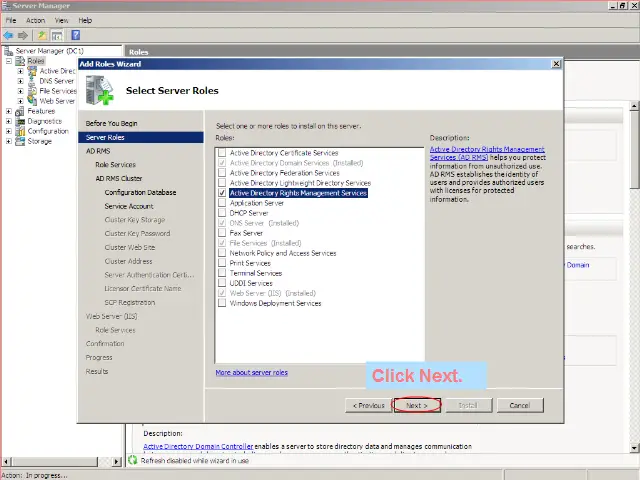Click the Cancel button
Image resolution: width=640 pixels, height=480 pixels.
point(520,405)
